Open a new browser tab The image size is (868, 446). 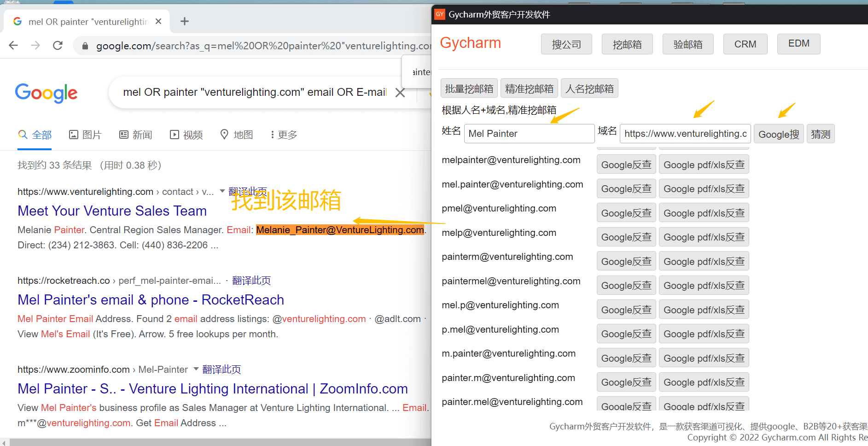coord(185,21)
